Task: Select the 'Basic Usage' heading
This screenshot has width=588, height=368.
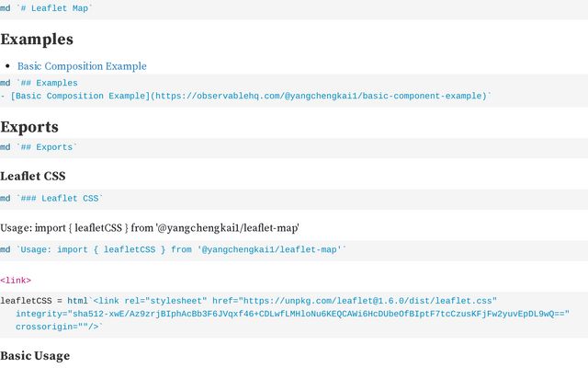Action: click(x=35, y=356)
